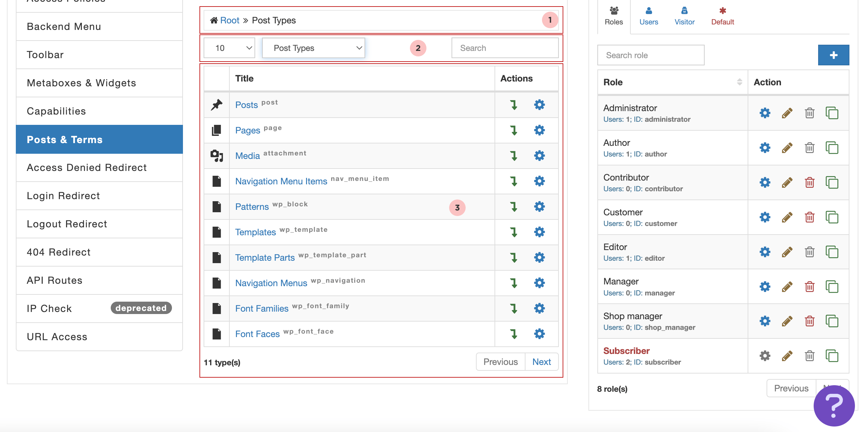Open the 404 Redirect section
This screenshot has width=868, height=432.
tap(99, 252)
